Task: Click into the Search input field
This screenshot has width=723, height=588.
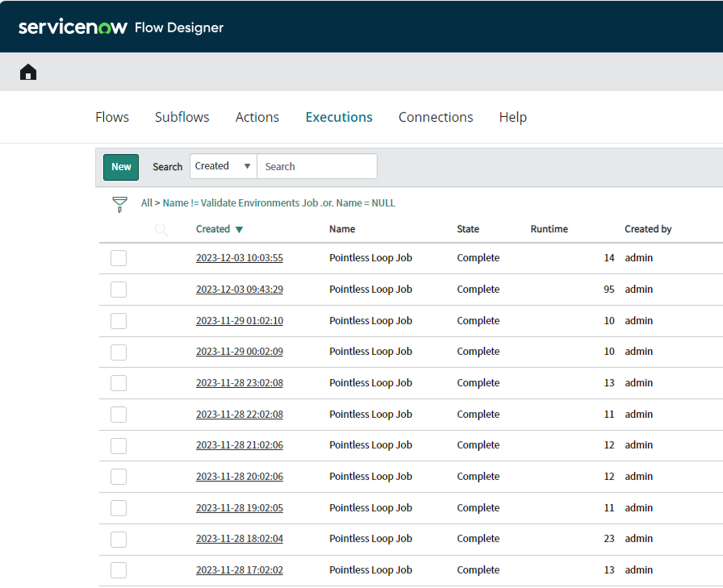Action: (317, 166)
